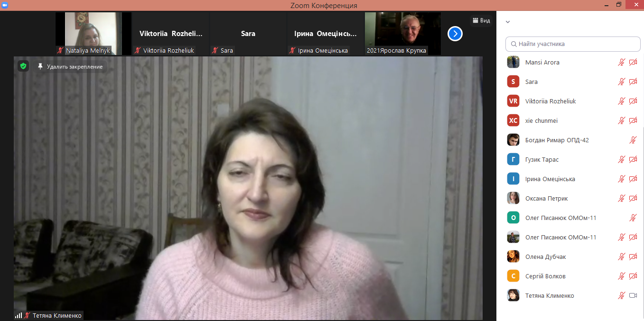644x321 pixels.
Task: Click Sara's red S avatar in list
Action: pos(513,82)
